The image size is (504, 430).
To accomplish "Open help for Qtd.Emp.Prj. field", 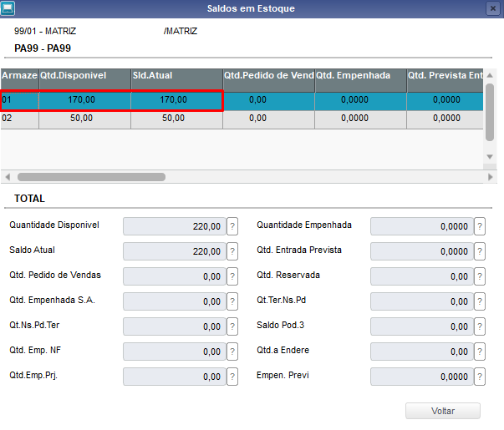I will click(232, 377).
